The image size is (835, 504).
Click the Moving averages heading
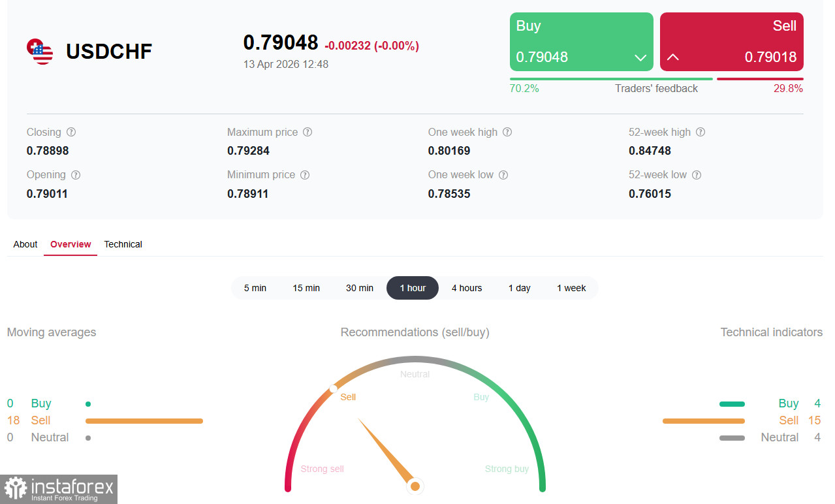pos(52,332)
